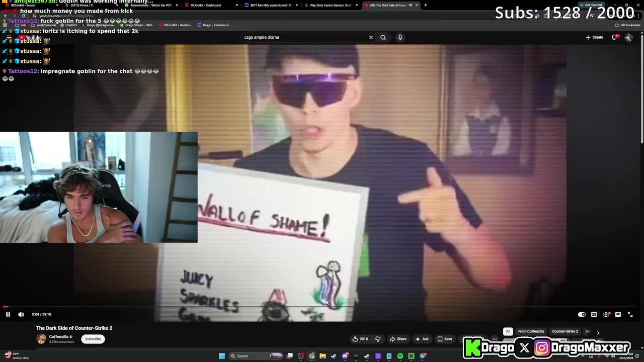Save the video to playlist
644x362 pixels.
[x=445, y=339]
